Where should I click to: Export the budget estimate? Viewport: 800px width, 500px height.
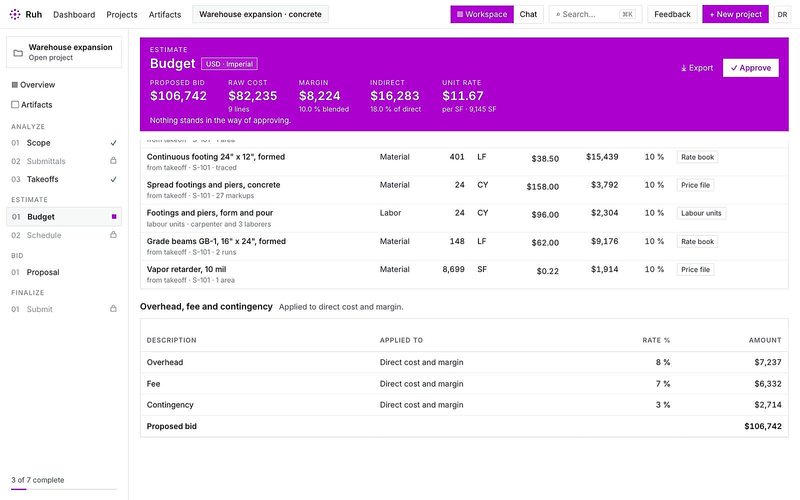pyautogui.click(x=696, y=68)
